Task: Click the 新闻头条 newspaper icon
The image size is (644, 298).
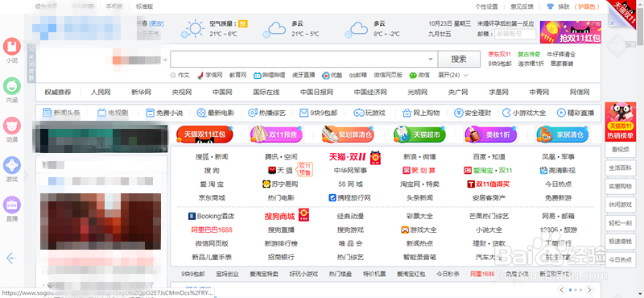Action: point(47,113)
